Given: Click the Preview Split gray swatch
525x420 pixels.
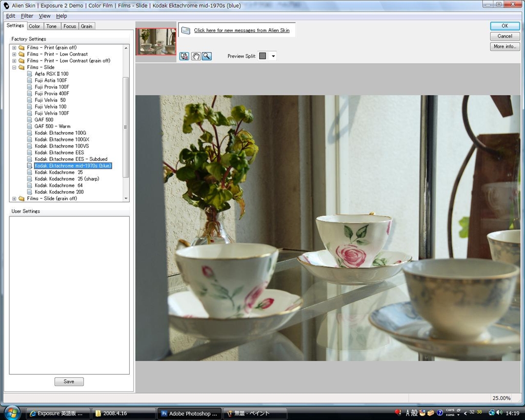Looking at the screenshot, I should pyautogui.click(x=263, y=56).
